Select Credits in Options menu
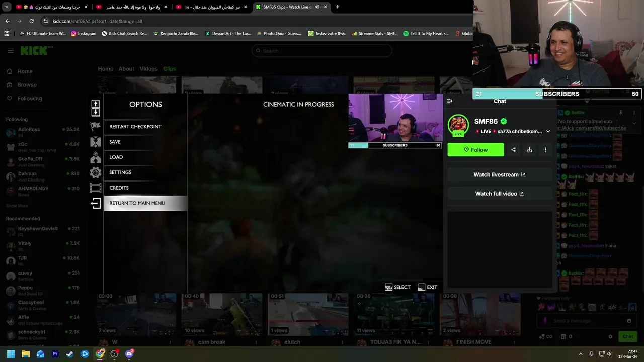This screenshot has width=644, height=362. 145,188
